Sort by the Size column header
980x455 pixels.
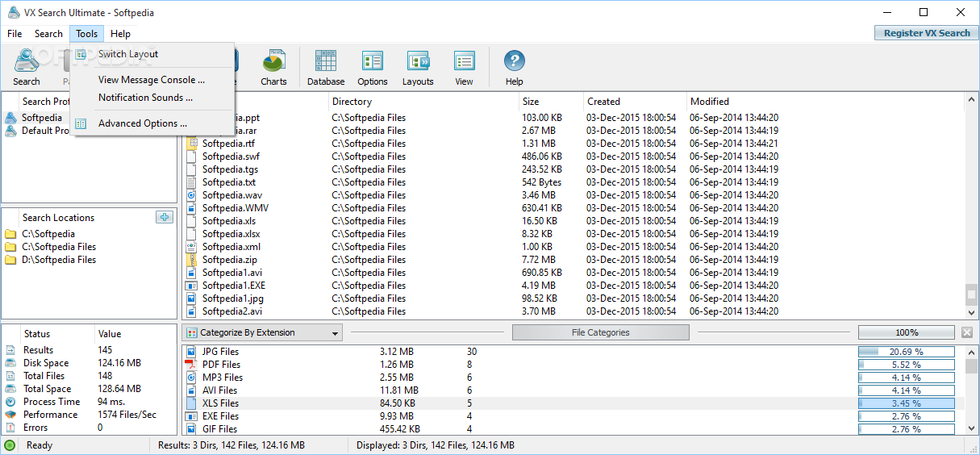point(551,102)
